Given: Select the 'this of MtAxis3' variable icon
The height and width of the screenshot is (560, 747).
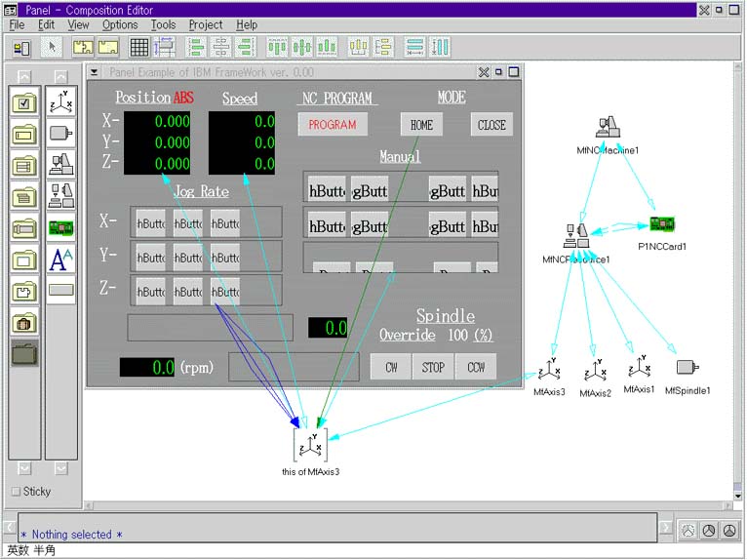Looking at the screenshot, I should (310, 446).
